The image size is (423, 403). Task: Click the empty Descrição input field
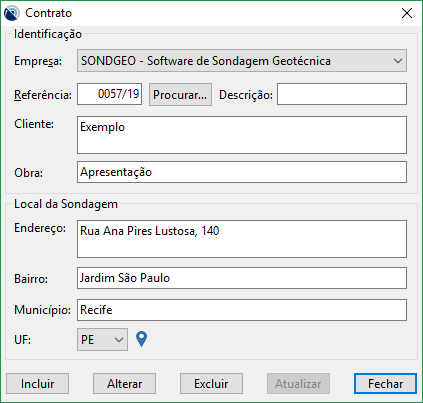(342, 94)
